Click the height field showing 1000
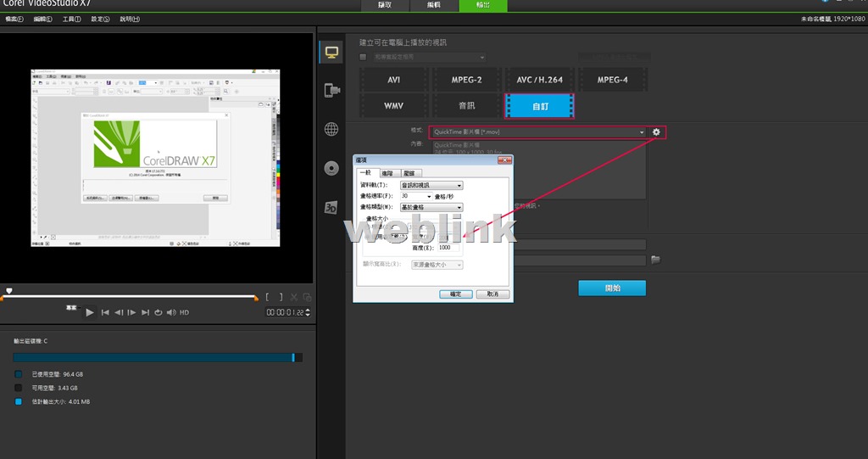Viewport: 868px width, 459px height. tap(448, 248)
